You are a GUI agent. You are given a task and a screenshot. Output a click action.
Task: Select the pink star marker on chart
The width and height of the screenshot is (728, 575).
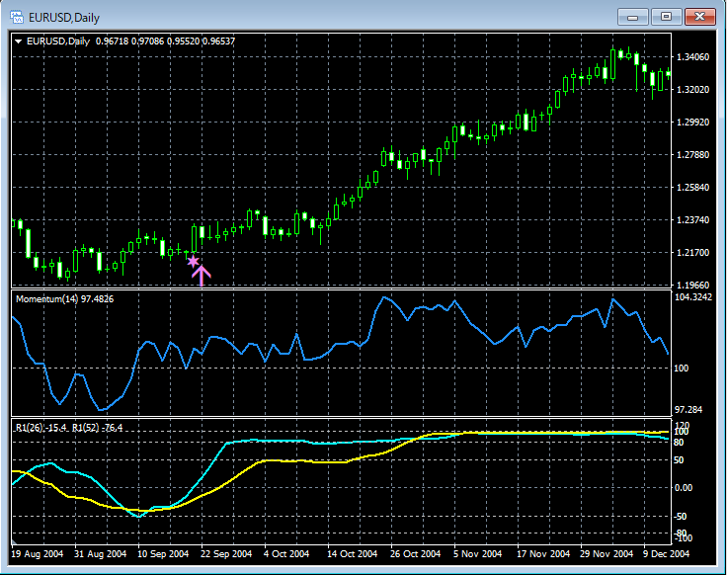click(193, 261)
